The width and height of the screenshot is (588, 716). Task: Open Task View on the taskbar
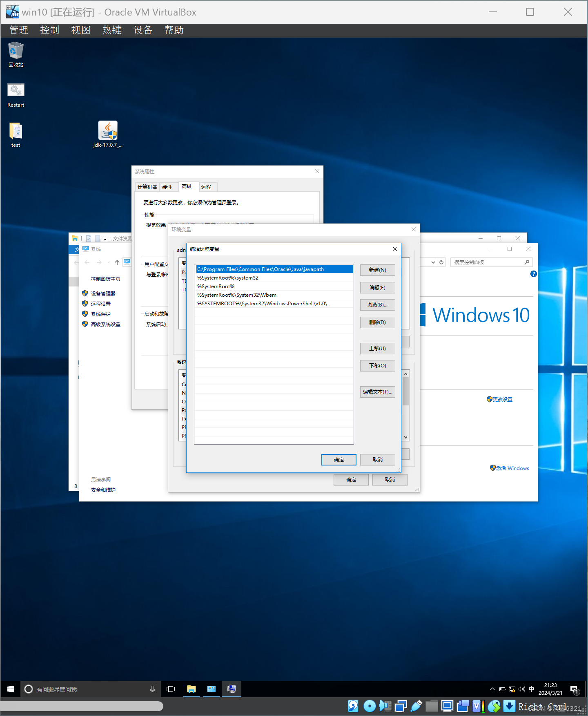(x=171, y=689)
